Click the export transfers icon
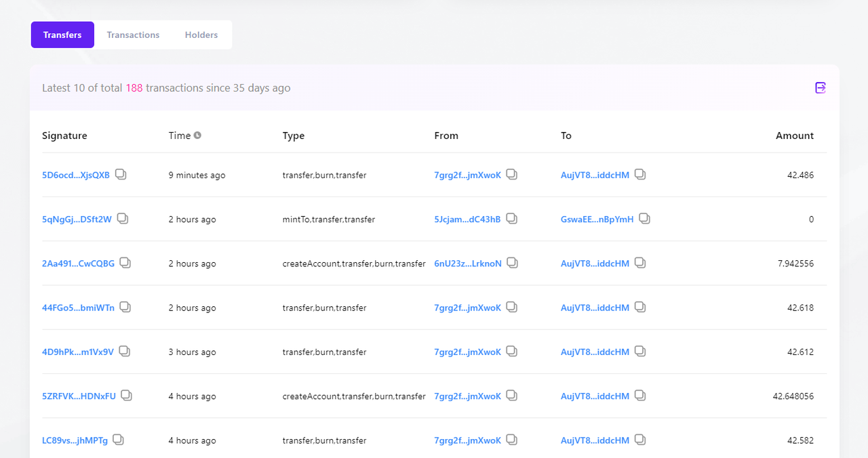The height and width of the screenshot is (458, 868). click(x=821, y=87)
